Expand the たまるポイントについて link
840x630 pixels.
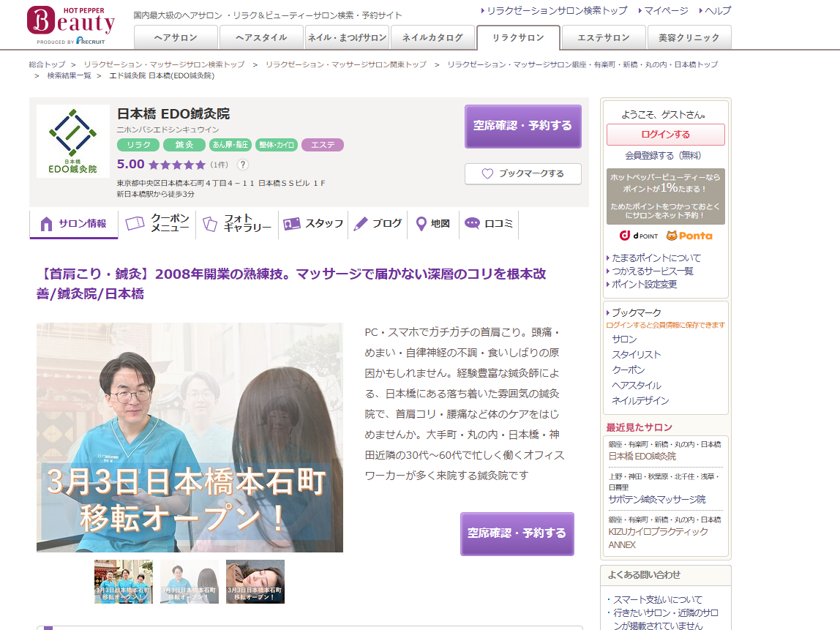coord(656,258)
